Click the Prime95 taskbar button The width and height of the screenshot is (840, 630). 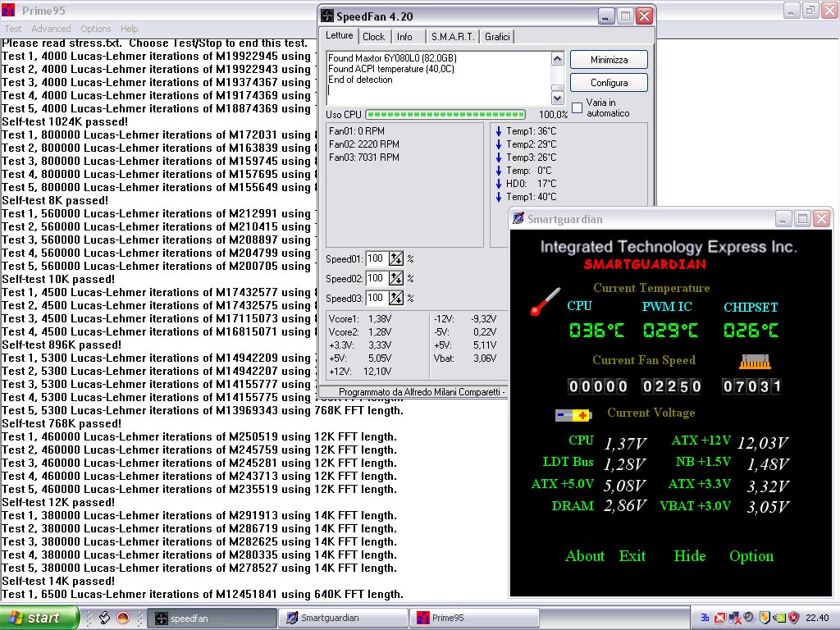(474, 619)
